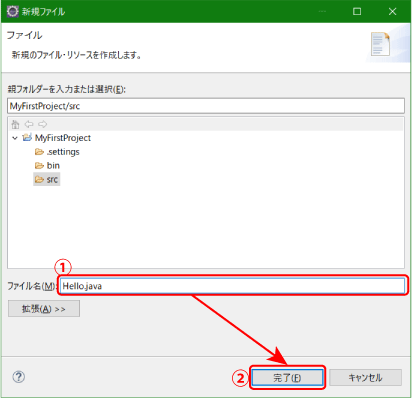Click the src folder icon
Image resolution: width=412 pixels, height=398 pixels.
[39, 180]
